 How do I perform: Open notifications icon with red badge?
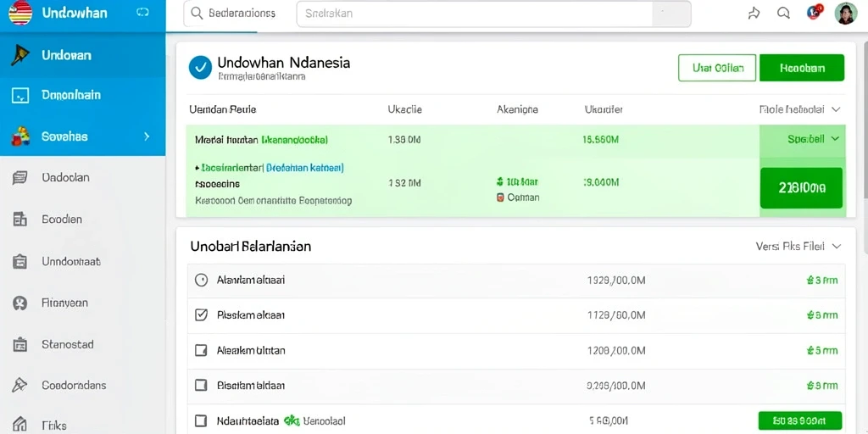[x=815, y=12]
